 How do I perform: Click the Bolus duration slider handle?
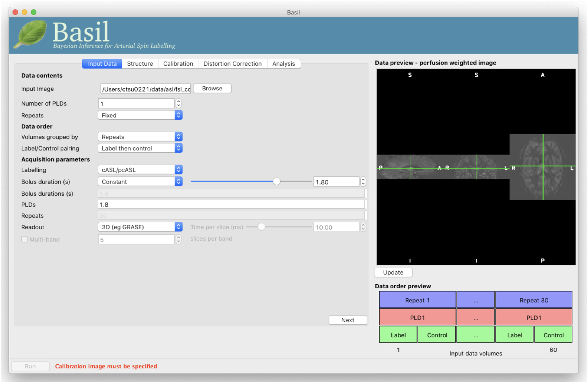coord(277,182)
